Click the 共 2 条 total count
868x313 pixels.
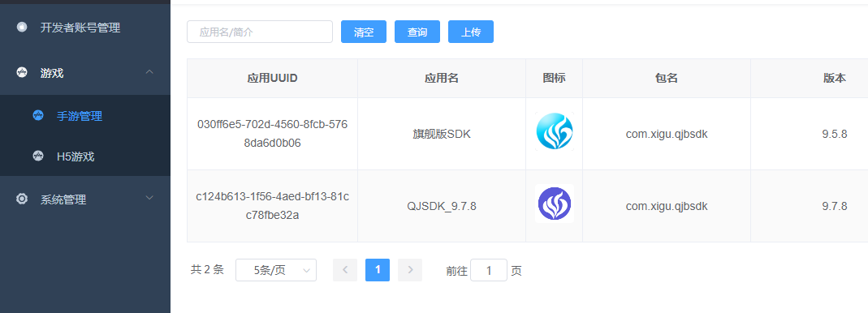[207, 269]
